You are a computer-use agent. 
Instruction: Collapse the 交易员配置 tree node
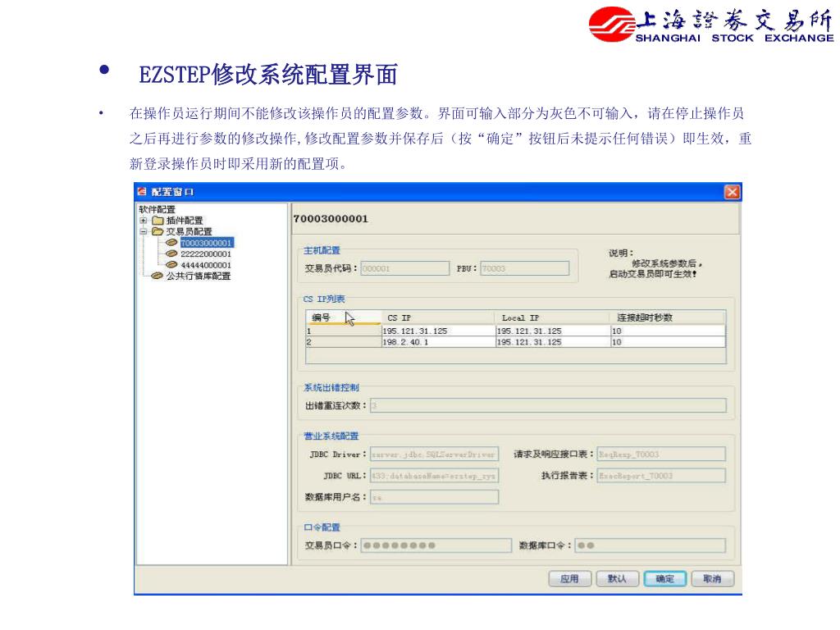pos(143,231)
